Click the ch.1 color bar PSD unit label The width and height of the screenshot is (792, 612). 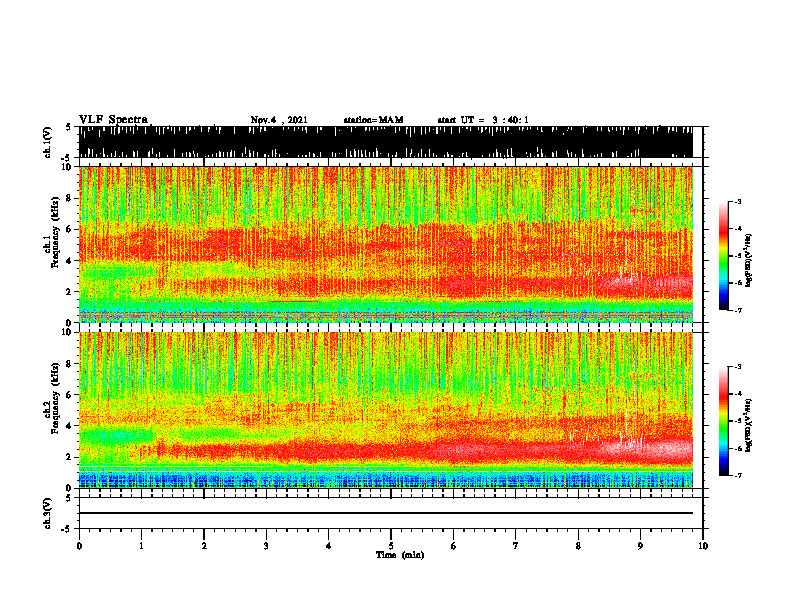749,260
